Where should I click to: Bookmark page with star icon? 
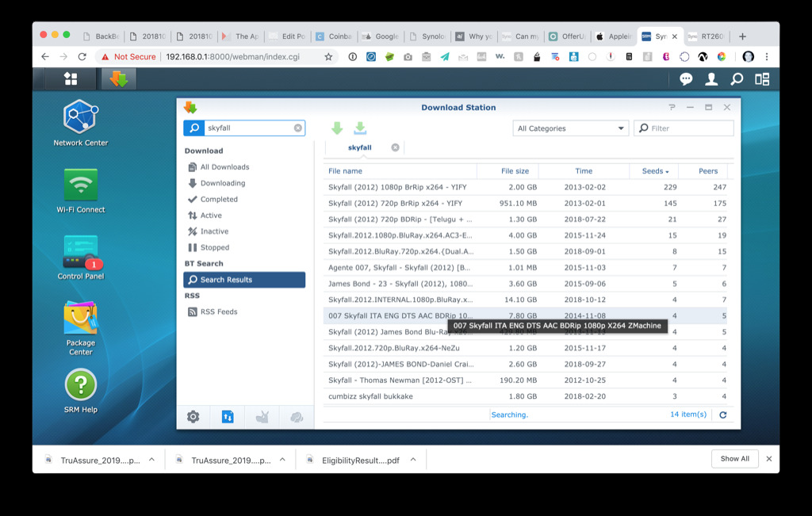[x=328, y=57]
